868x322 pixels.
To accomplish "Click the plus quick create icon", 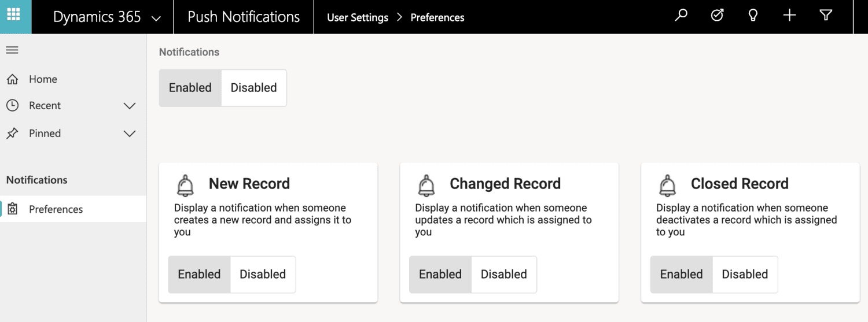I will pyautogui.click(x=789, y=16).
